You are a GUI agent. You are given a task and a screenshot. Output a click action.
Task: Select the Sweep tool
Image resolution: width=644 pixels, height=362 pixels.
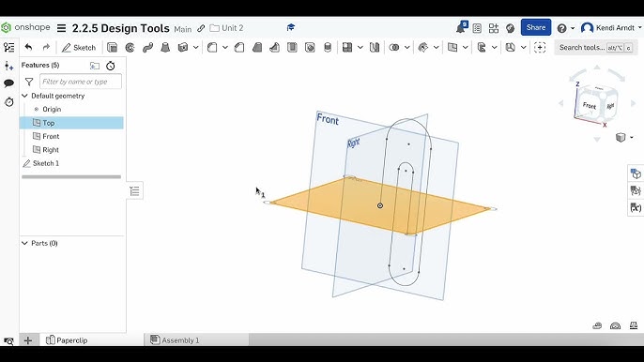[x=147, y=48]
